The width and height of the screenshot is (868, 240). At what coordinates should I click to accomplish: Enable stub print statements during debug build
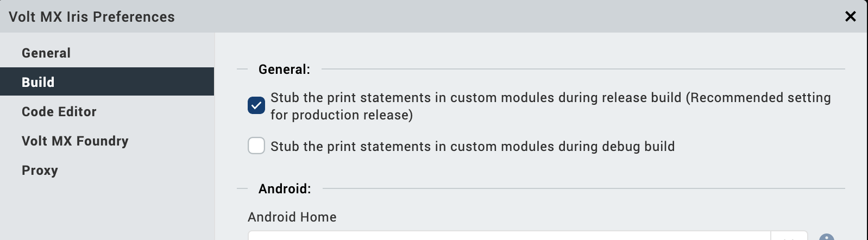256,146
